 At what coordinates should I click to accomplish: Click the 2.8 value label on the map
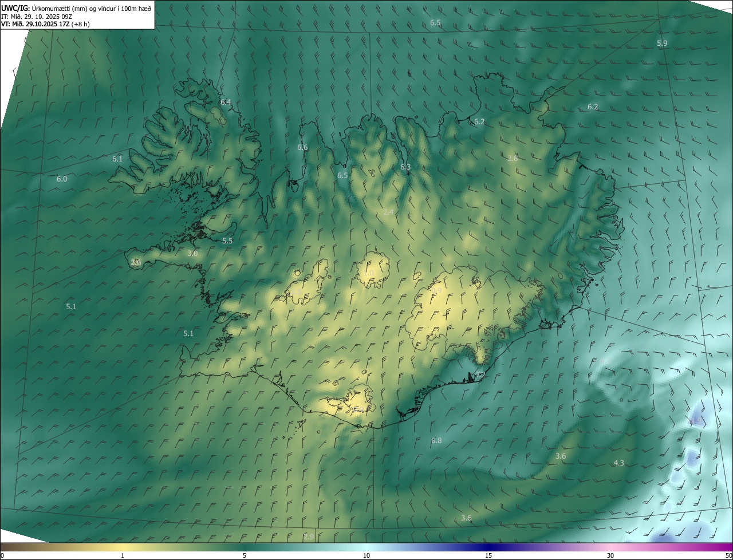pyautogui.click(x=513, y=159)
